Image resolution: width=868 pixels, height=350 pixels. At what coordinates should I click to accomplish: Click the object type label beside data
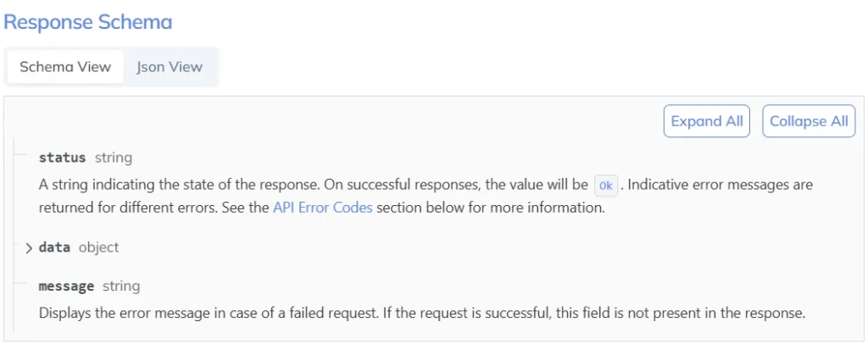[98, 247]
